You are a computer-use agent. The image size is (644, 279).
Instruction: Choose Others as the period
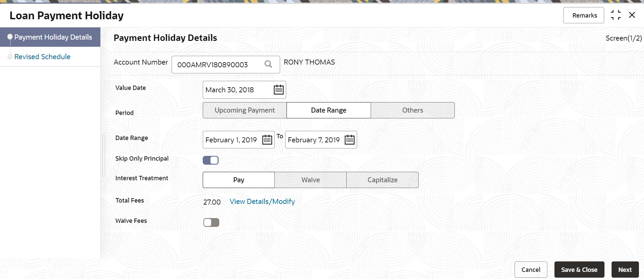[413, 110]
